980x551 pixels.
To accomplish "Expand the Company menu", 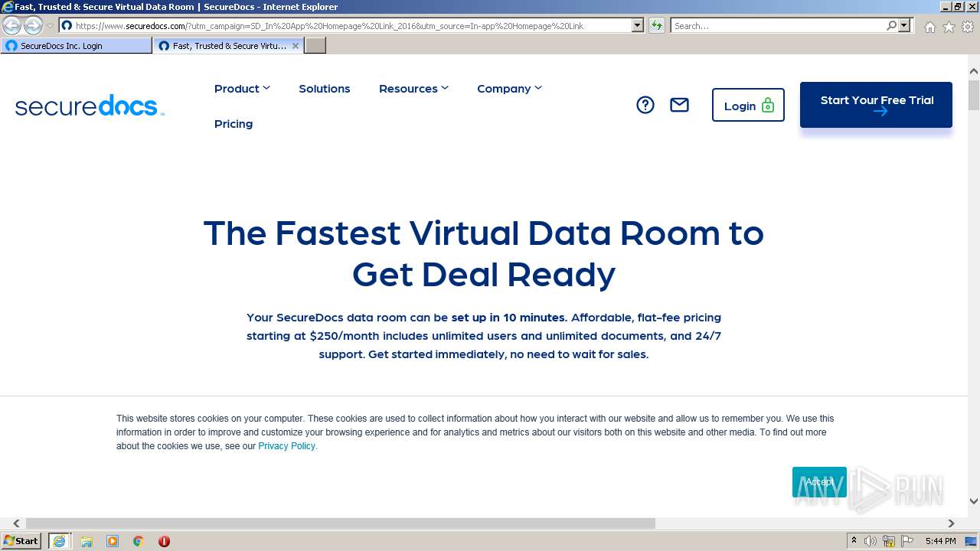I will pos(509,89).
